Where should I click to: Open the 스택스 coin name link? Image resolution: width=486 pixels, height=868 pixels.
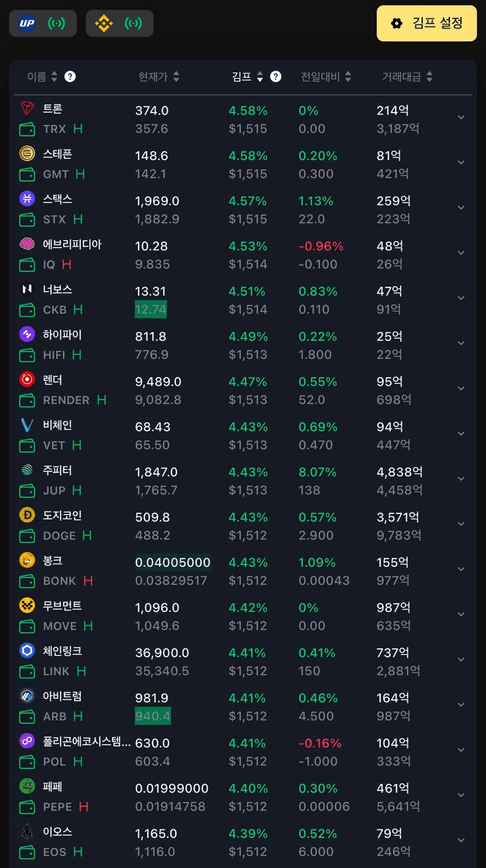coord(58,199)
